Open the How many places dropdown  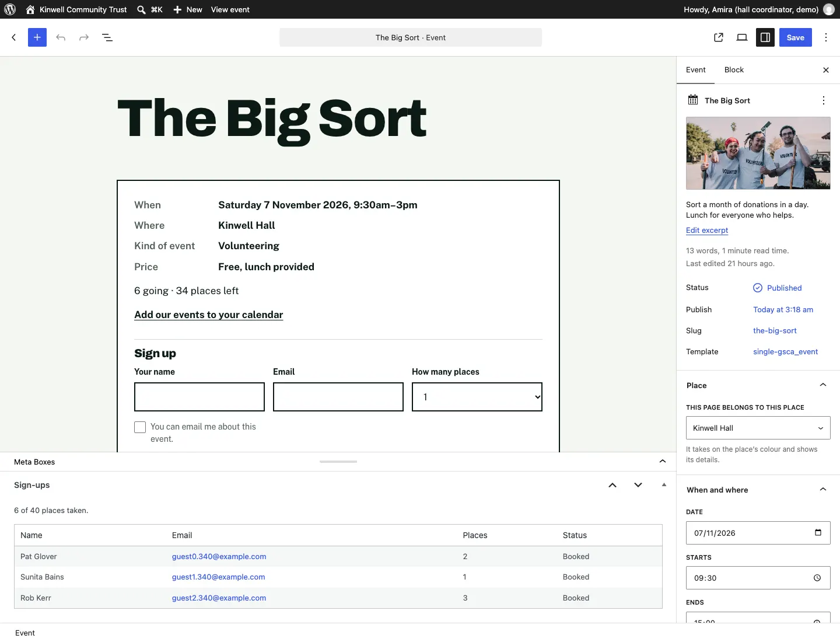[477, 397]
